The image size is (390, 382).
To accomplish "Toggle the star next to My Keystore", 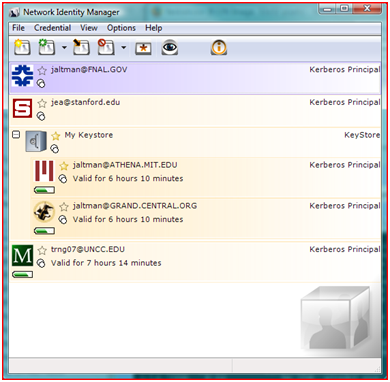I will tap(56, 136).
